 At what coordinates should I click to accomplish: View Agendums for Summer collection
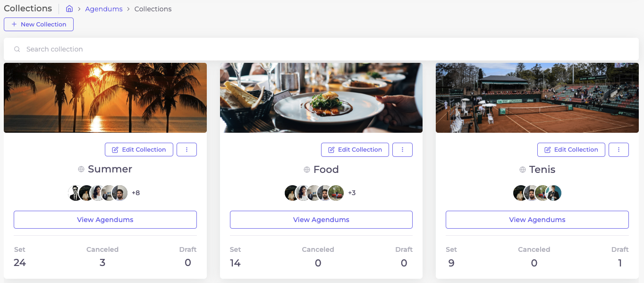pyautogui.click(x=105, y=220)
